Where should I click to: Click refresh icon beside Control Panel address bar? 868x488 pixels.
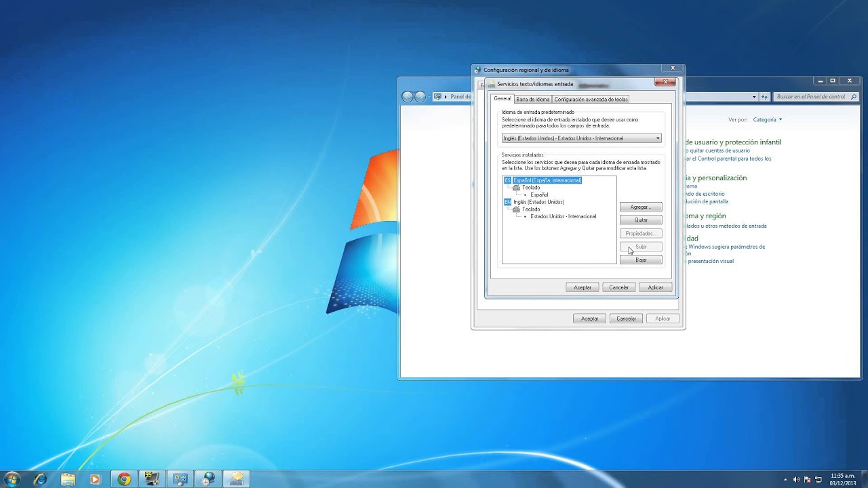point(765,97)
